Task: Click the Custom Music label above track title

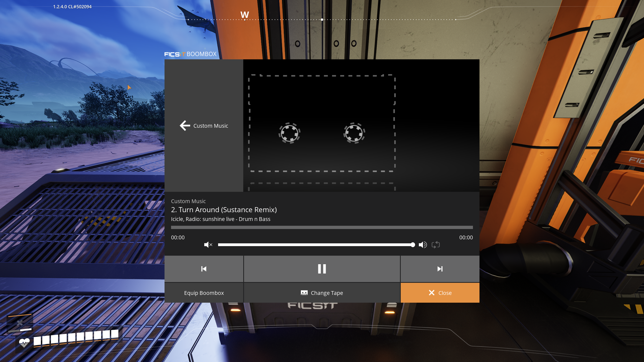Action: 188,201
